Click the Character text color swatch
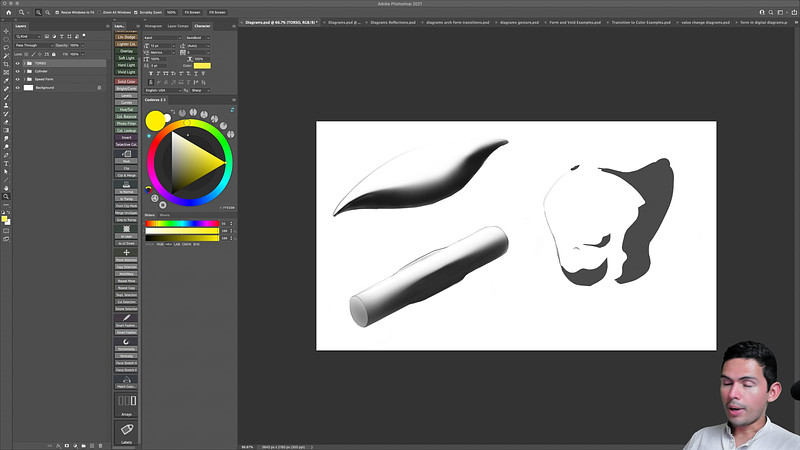The width and height of the screenshot is (800, 450). tap(202, 65)
